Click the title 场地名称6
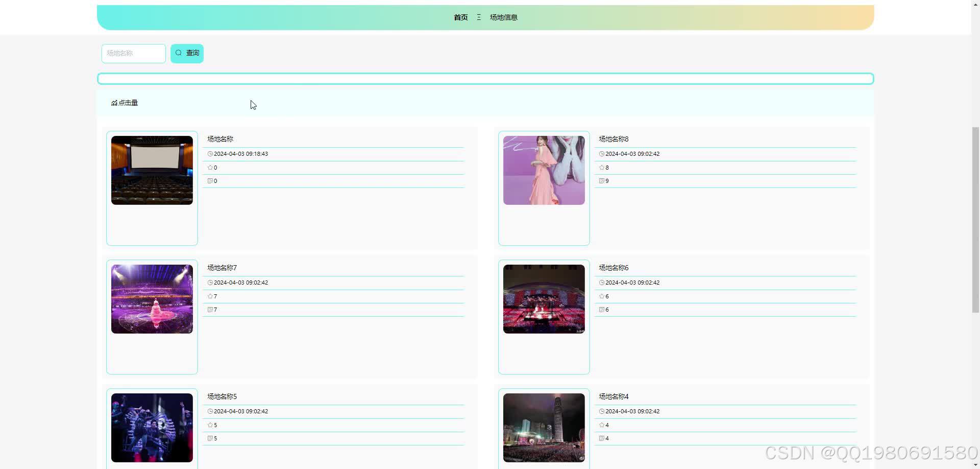980x469 pixels. pyautogui.click(x=614, y=268)
